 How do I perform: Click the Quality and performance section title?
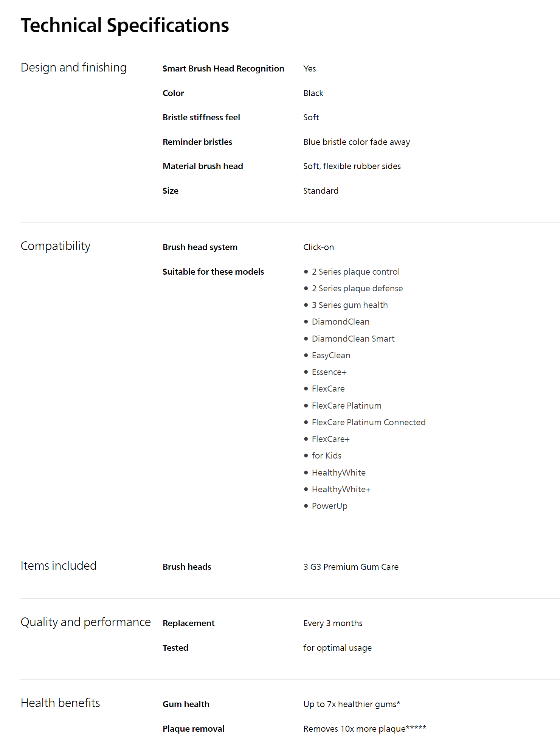pos(85,622)
